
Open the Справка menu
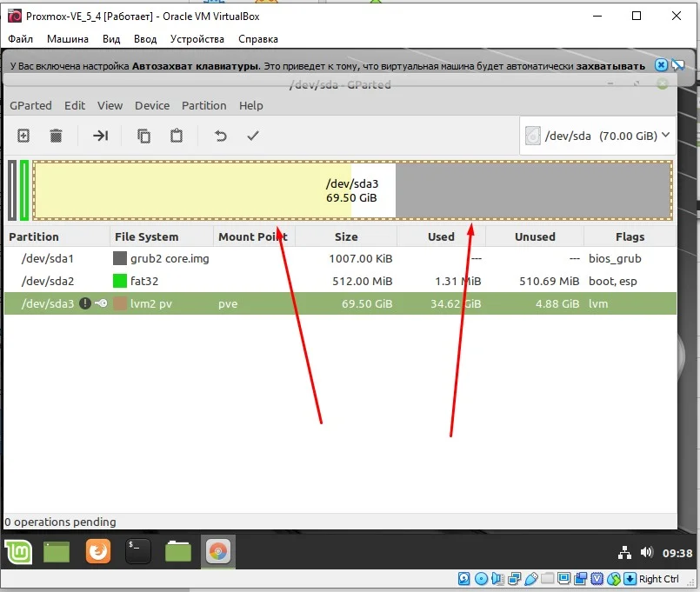pos(258,39)
